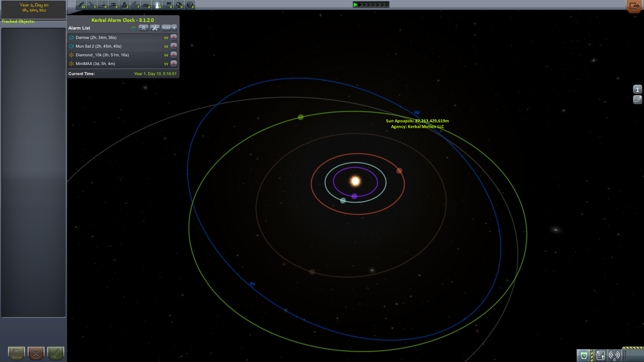The image size is (644, 362).
Task: Click the Mun Sat 2 alarm type icon
Action: 71,46
